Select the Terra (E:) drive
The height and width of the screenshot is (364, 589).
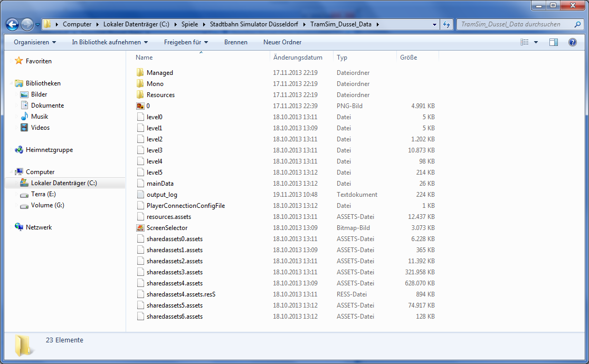coord(43,194)
